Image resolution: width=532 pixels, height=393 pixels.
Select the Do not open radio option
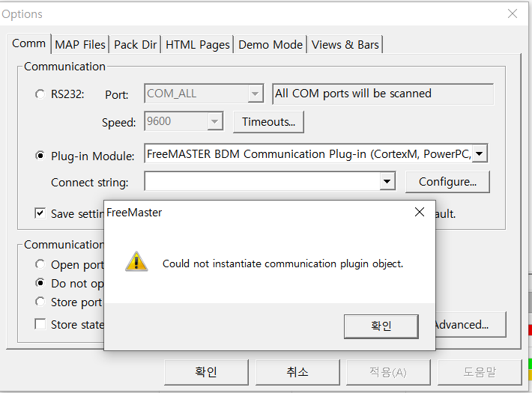(x=40, y=283)
